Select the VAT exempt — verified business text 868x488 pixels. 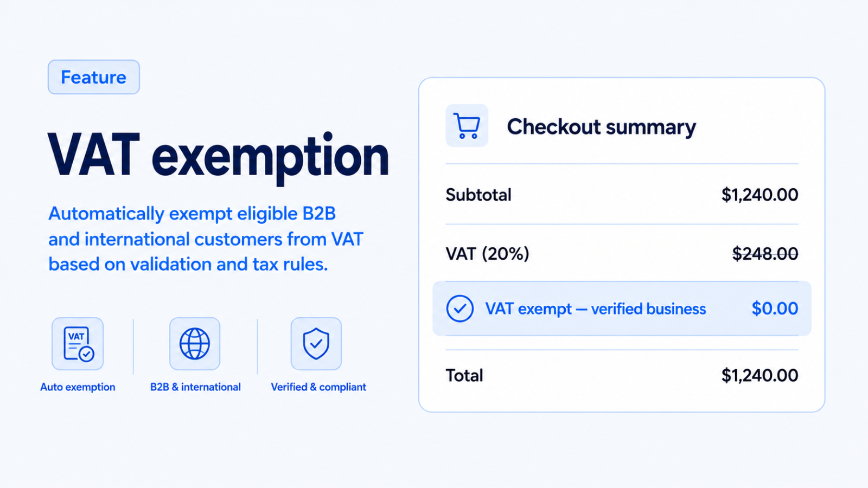[596, 309]
